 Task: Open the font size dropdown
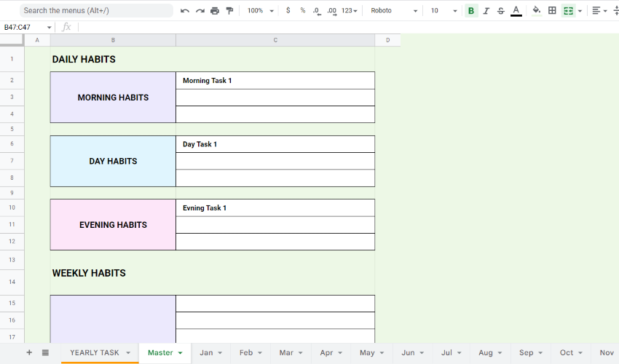[443, 11]
